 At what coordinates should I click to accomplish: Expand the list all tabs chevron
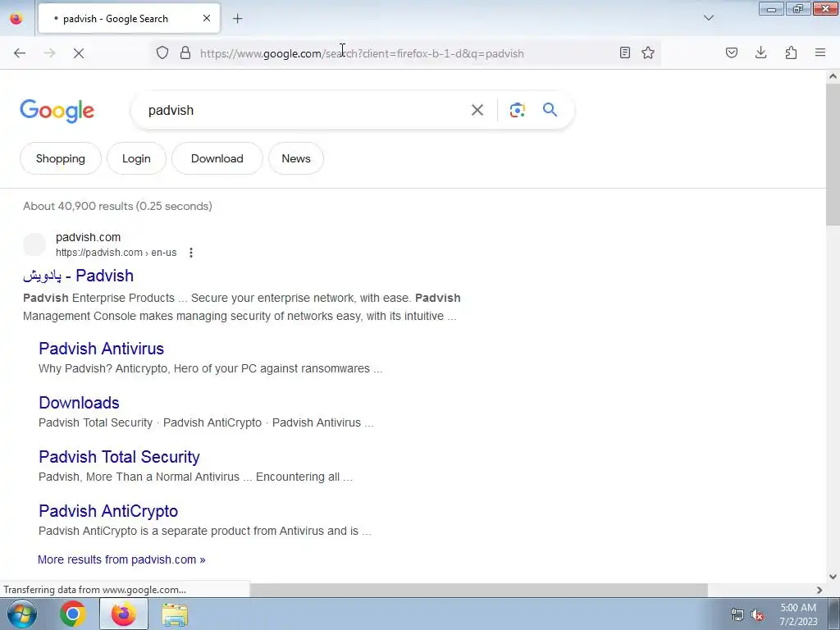pos(709,18)
